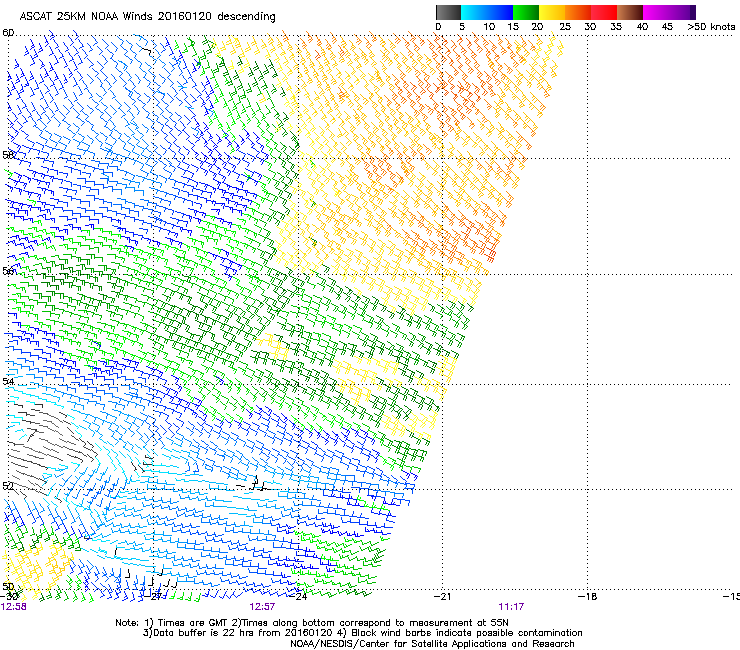Viewport: 740px width, 650px height.
Task: Click the purple time stamp '12:58'
Action: (14, 607)
